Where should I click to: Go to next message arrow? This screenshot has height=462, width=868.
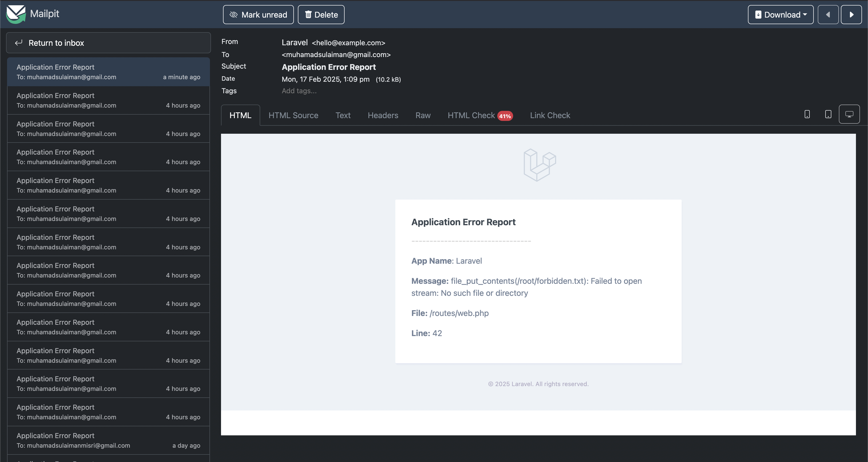point(851,15)
